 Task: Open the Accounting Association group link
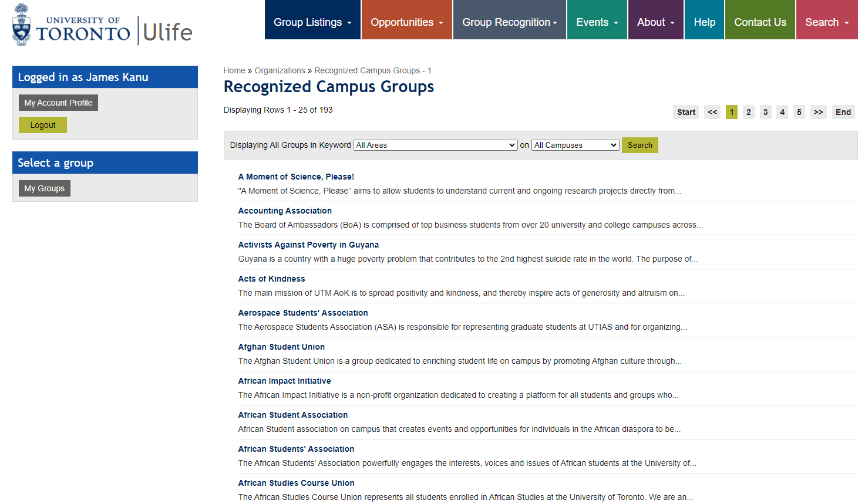coord(285,211)
